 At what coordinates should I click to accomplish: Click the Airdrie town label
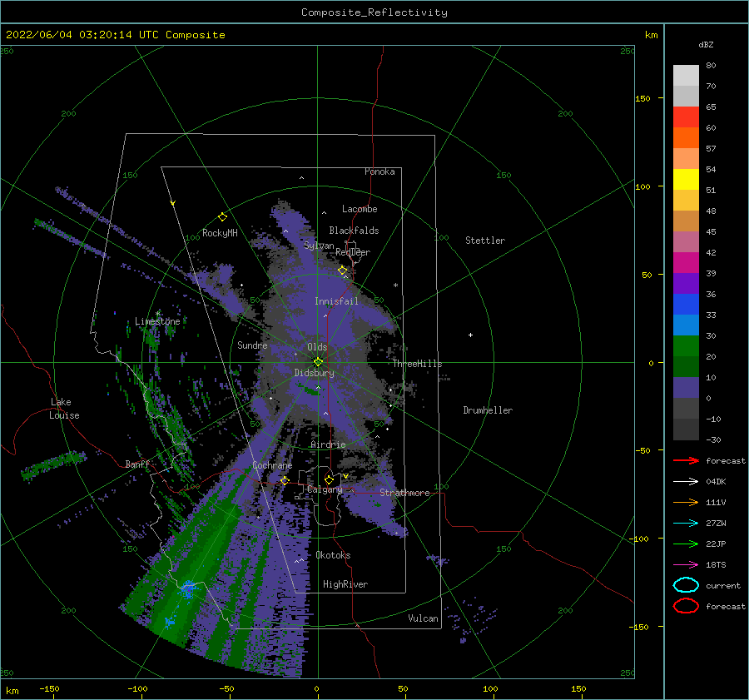click(328, 444)
